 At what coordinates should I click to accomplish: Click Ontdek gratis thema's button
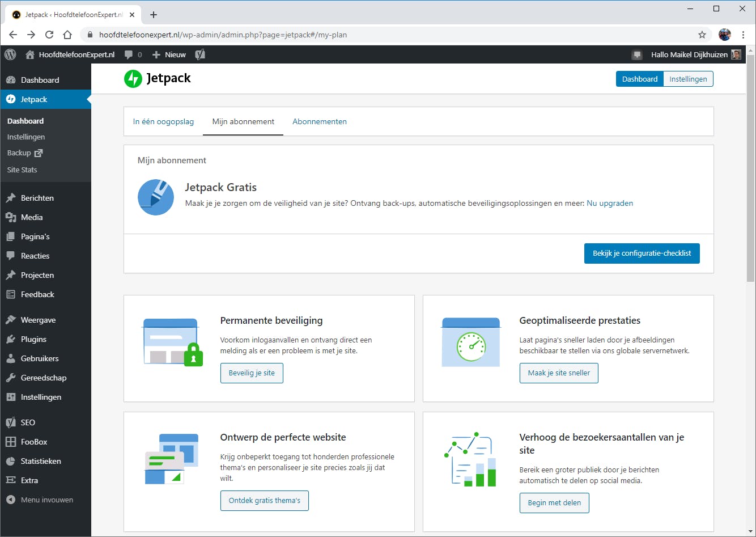pos(265,501)
